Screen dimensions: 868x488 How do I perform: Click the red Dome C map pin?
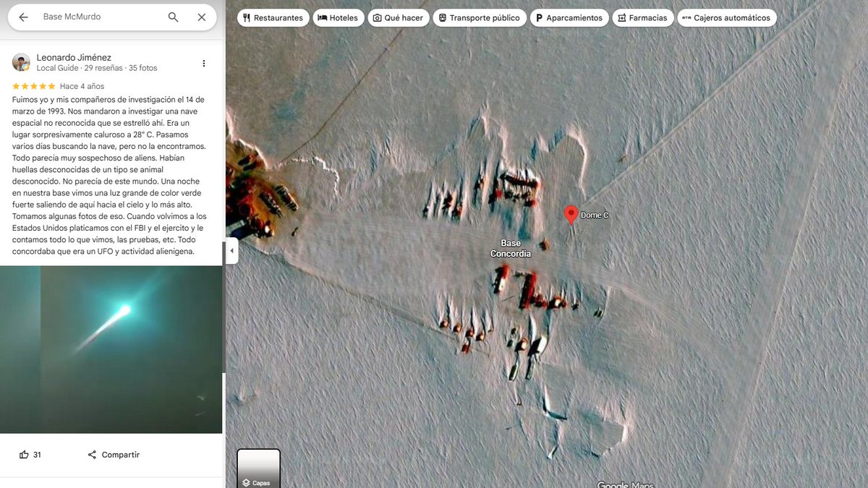coord(571,215)
